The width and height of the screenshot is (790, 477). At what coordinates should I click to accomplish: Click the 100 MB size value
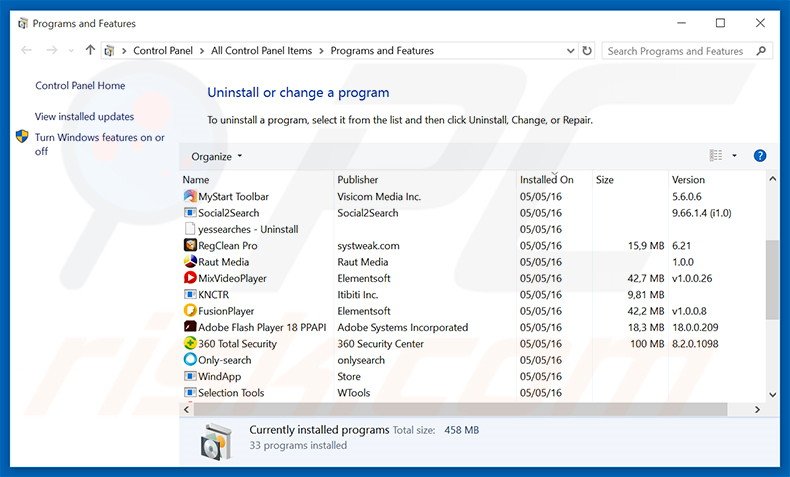click(647, 344)
